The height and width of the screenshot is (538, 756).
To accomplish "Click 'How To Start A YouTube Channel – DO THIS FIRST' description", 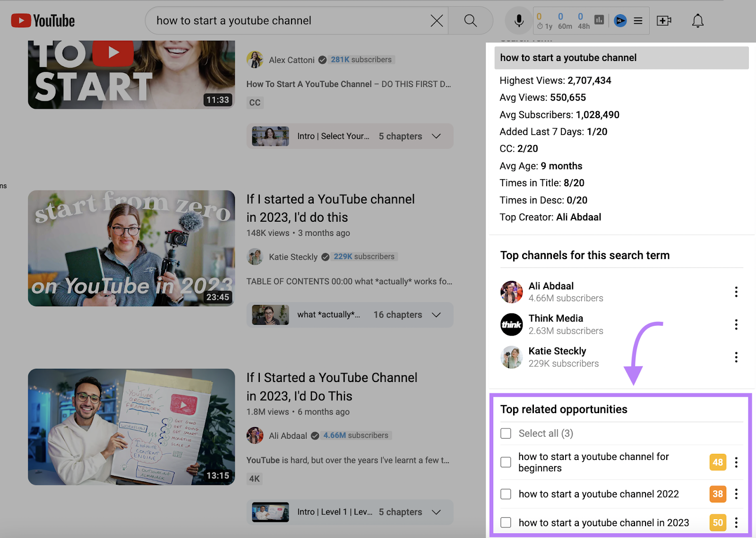I will click(x=349, y=84).
